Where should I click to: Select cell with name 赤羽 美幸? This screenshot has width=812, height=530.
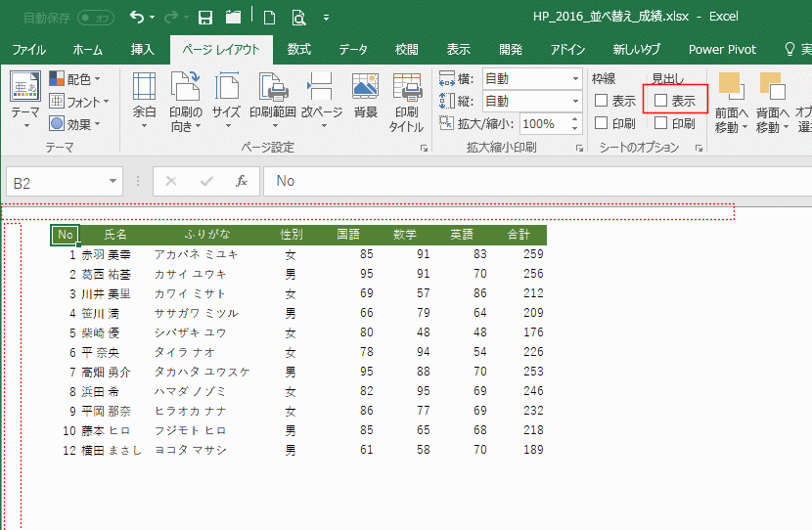115,254
